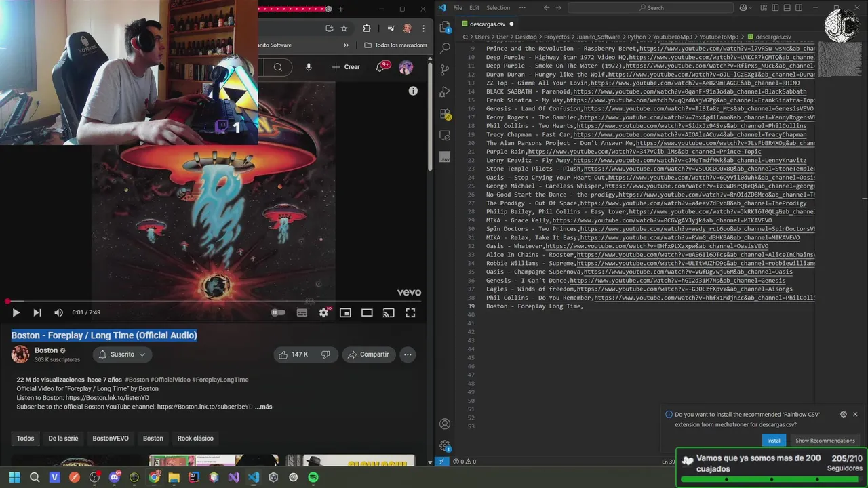Like the Boston video
The width and height of the screenshot is (868, 488).
click(x=293, y=354)
